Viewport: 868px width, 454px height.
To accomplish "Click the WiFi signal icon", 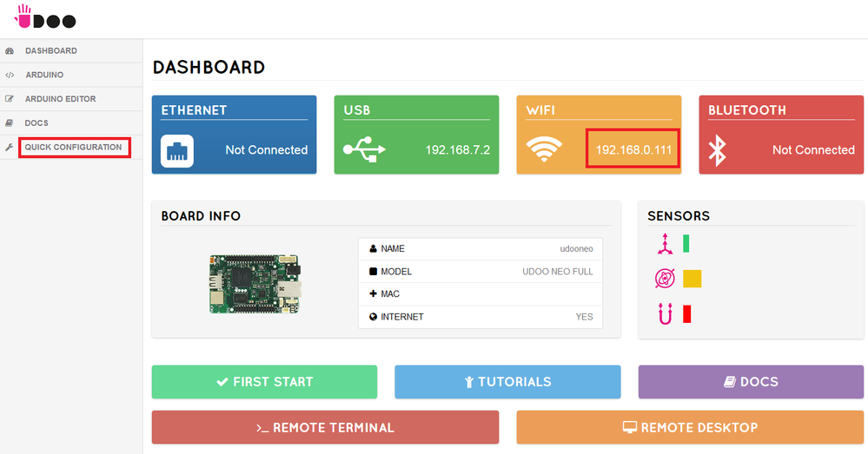I will [544, 148].
